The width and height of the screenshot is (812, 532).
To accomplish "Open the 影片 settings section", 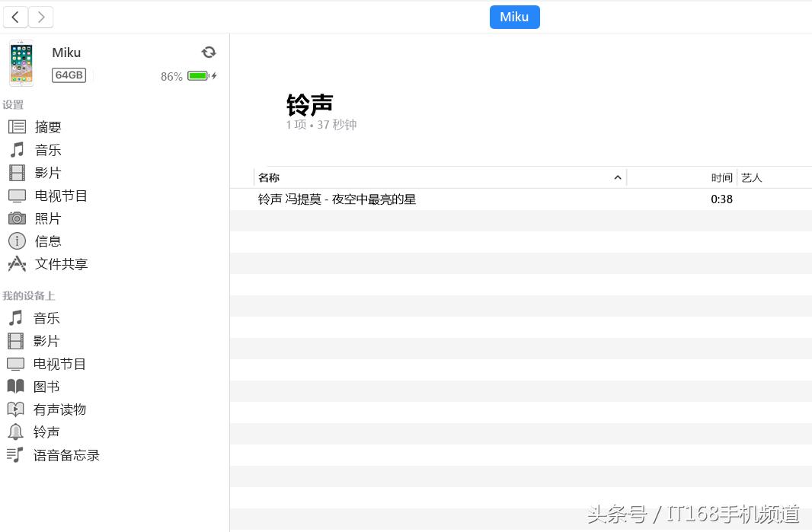I will click(x=46, y=172).
